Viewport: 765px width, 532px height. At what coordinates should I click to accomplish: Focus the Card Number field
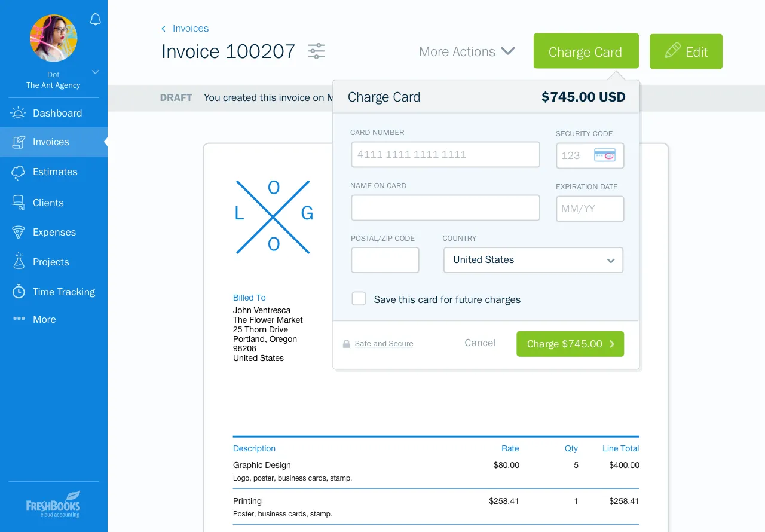click(445, 155)
